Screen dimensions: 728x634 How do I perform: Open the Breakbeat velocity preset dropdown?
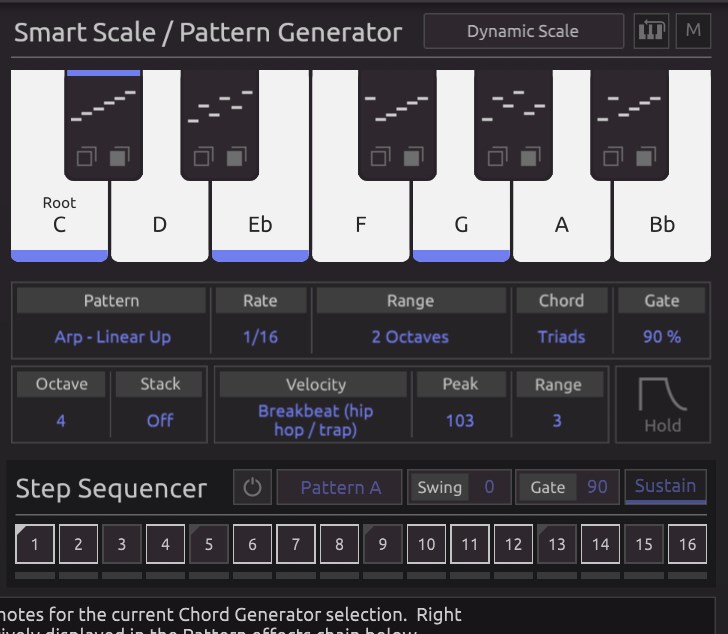click(315, 420)
